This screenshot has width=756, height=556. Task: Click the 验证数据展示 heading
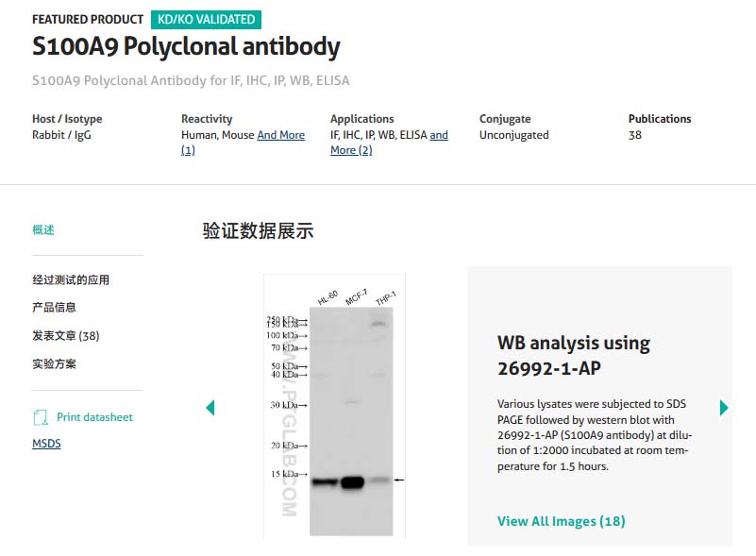point(258,231)
